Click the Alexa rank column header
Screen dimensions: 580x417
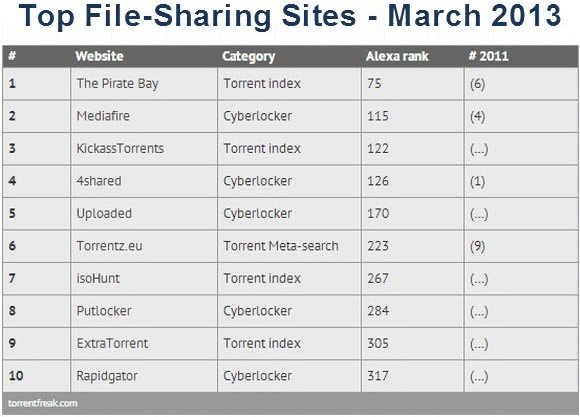click(x=397, y=56)
